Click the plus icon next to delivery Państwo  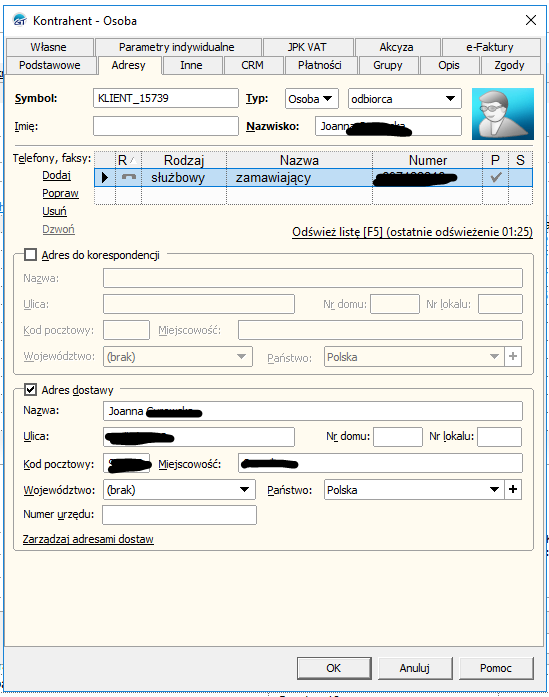(513, 489)
